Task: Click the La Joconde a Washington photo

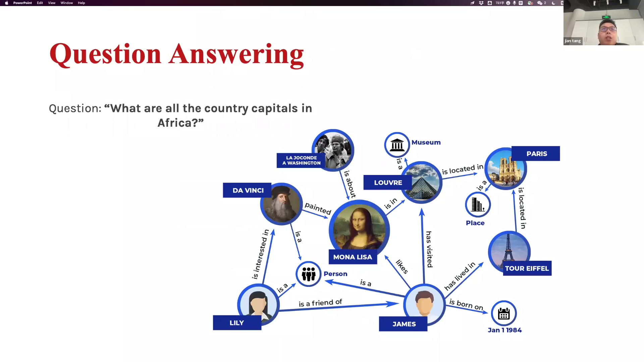Action: point(333,150)
